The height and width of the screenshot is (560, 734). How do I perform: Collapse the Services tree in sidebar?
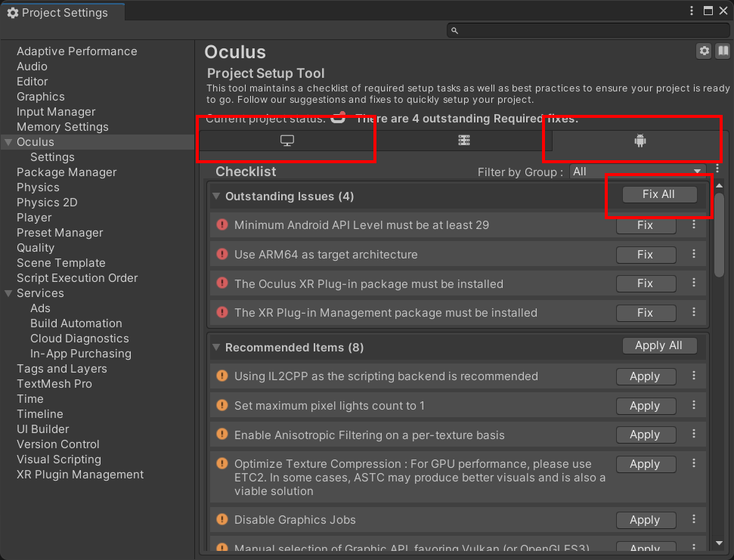click(x=8, y=293)
